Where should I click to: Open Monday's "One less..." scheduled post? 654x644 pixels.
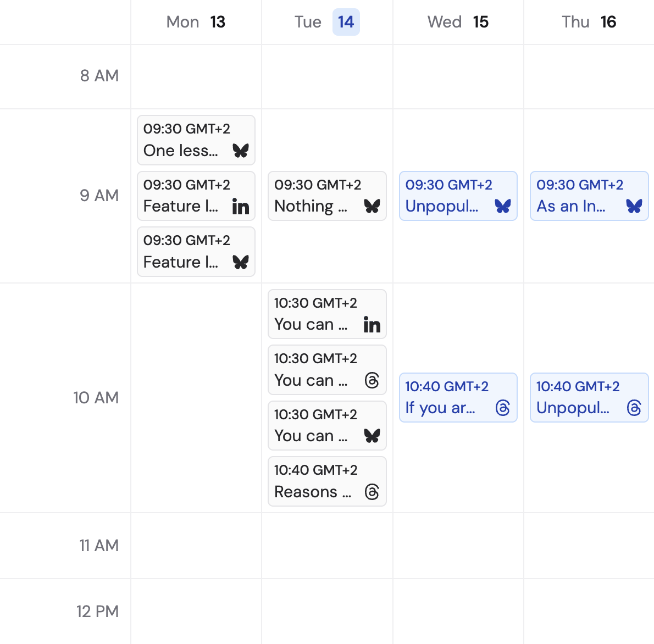[x=181, y=140]
